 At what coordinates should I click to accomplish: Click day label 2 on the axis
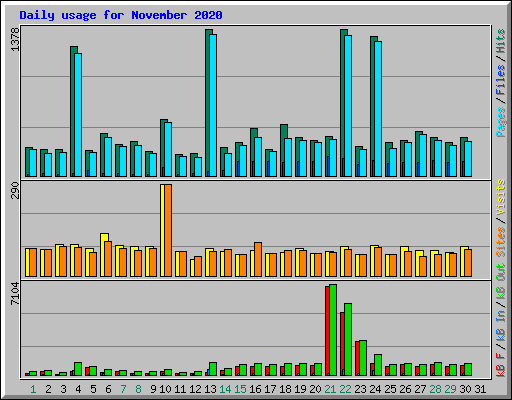click(48, 389)
